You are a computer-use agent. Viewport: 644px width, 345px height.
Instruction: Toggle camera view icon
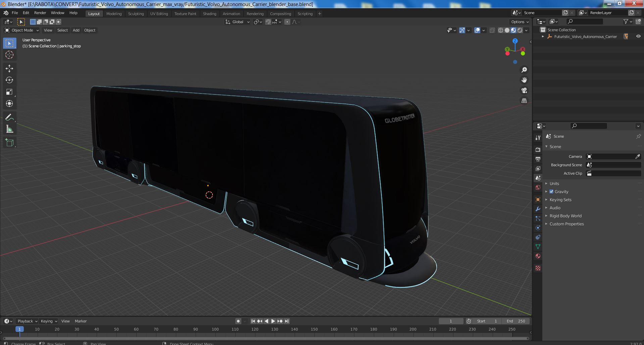524,90
